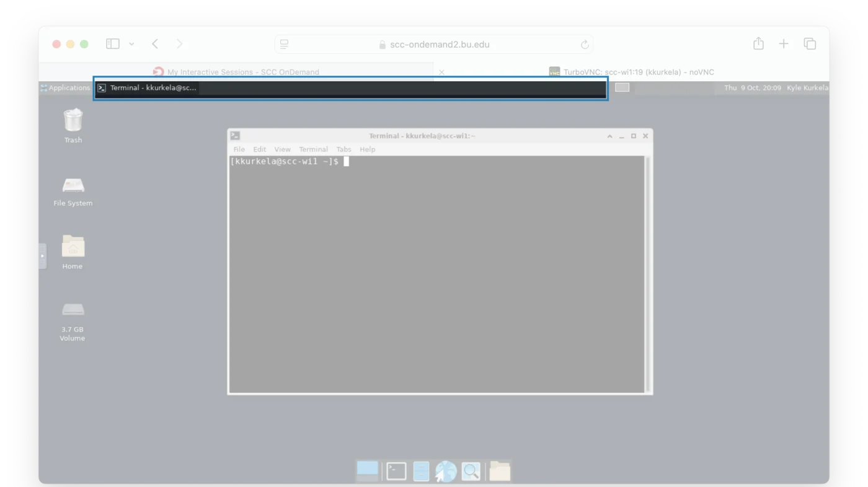This screenshot has height=487, width=868.
Task: Open the File menu in Terminal
Action: click(239, 149)
